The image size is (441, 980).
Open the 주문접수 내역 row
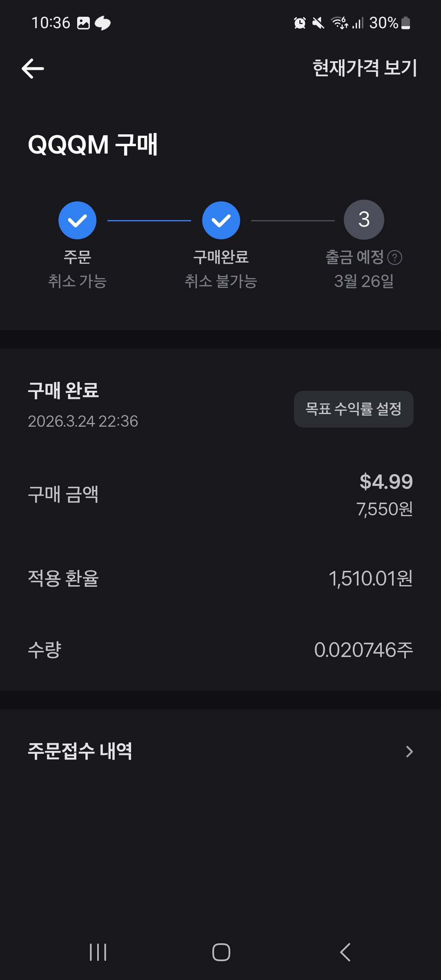coord(220,751)
